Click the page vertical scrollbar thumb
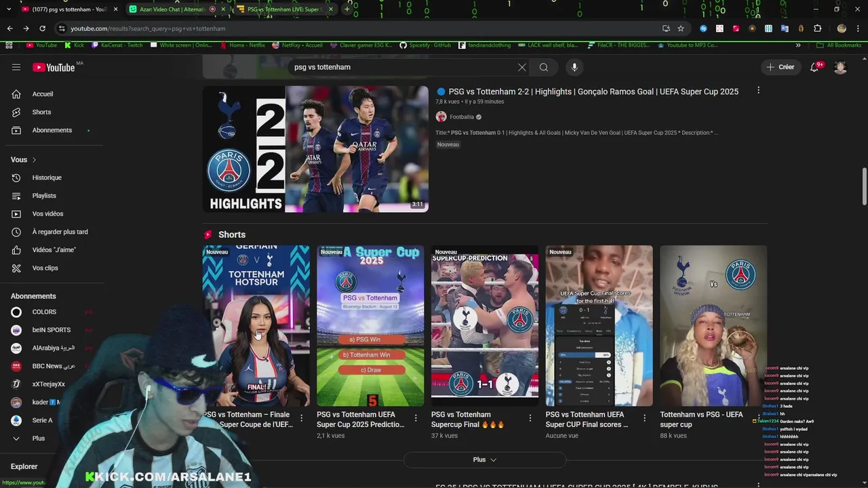 [x=864, y=186]
